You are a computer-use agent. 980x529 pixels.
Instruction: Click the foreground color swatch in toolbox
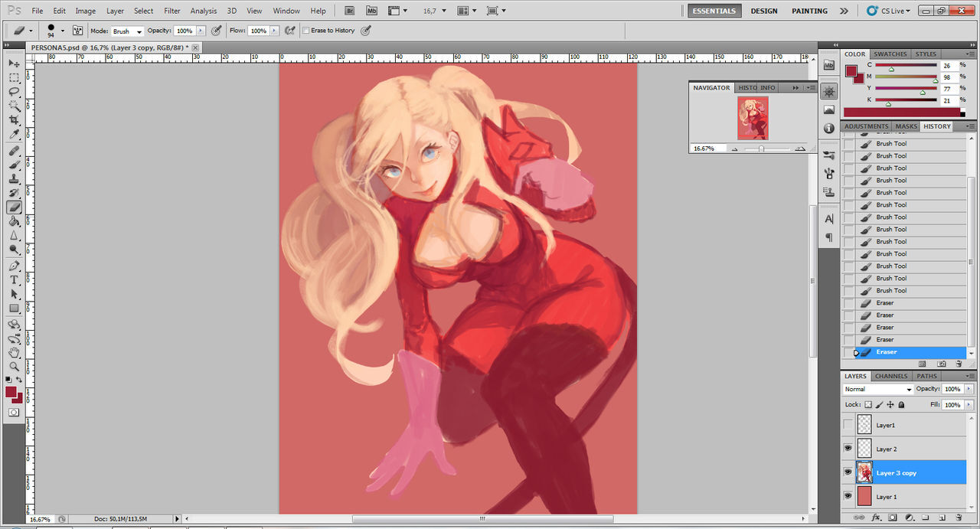(x=11, y=392)
